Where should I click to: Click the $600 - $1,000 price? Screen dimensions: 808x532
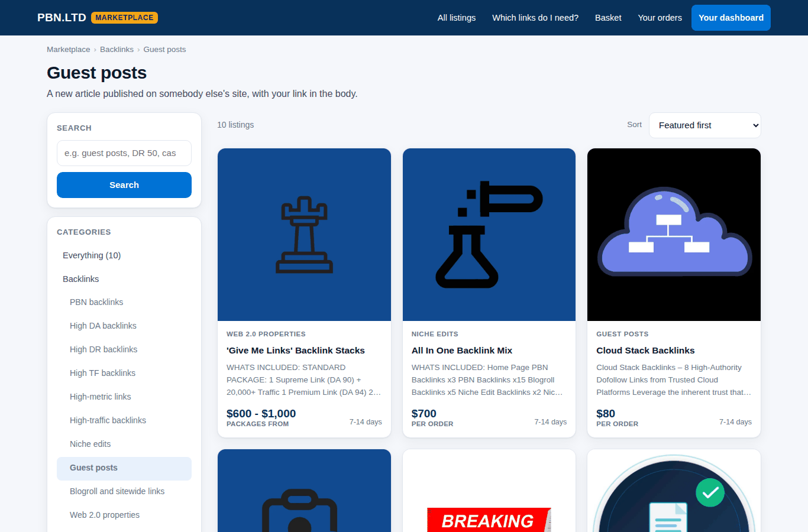point(261,413)
